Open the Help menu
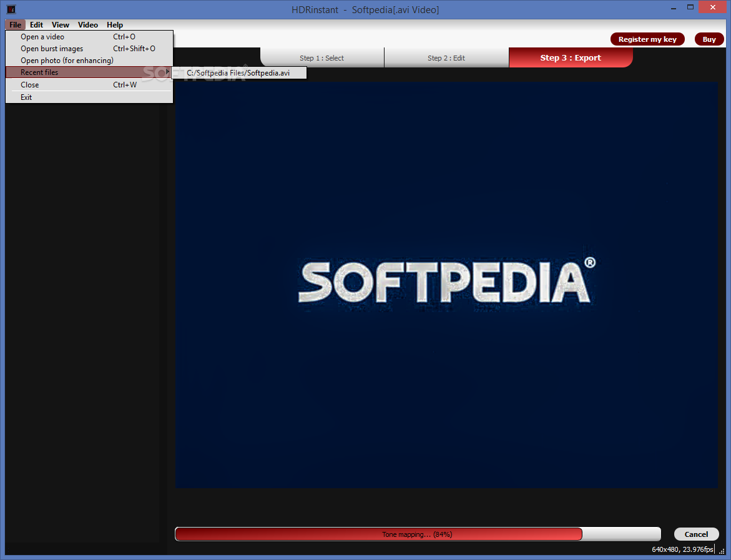 click(x=115, y=25)
